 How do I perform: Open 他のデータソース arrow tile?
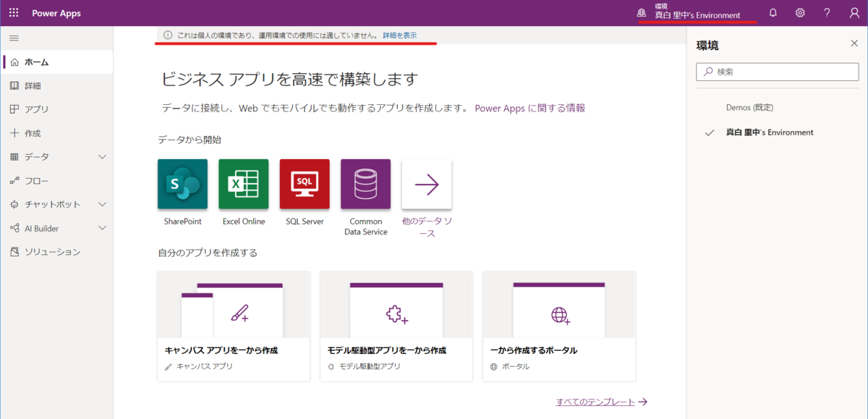tap(427, 184)
